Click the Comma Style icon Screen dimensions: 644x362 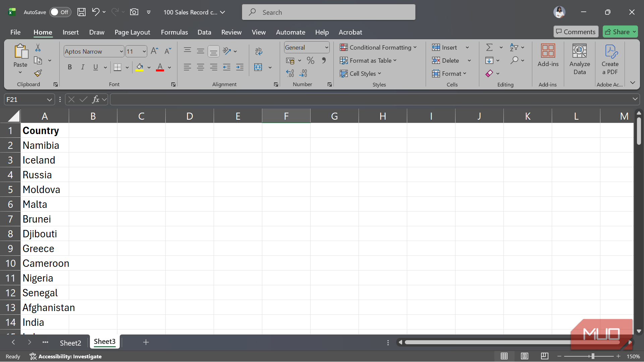[324, 61]
